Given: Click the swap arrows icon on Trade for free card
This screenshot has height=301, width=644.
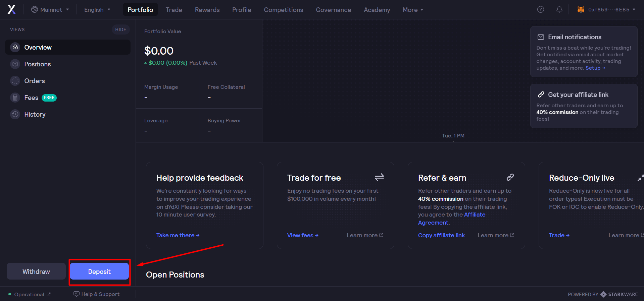Looking at the screenshot, I should click(x=379, y=177).
